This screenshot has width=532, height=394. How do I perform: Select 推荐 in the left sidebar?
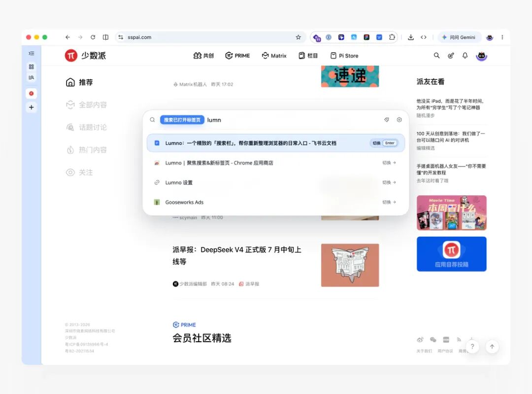[79, 82]
